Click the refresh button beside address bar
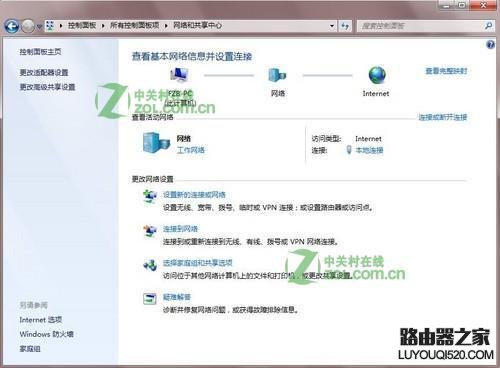The image size is (500, 368). pos(345,26)
